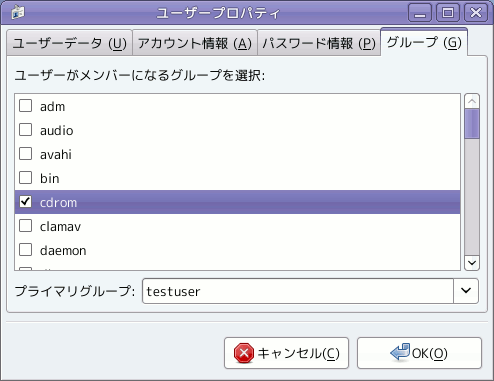
Task: Tick the avahi group checkbox
Action: point(25,154)
